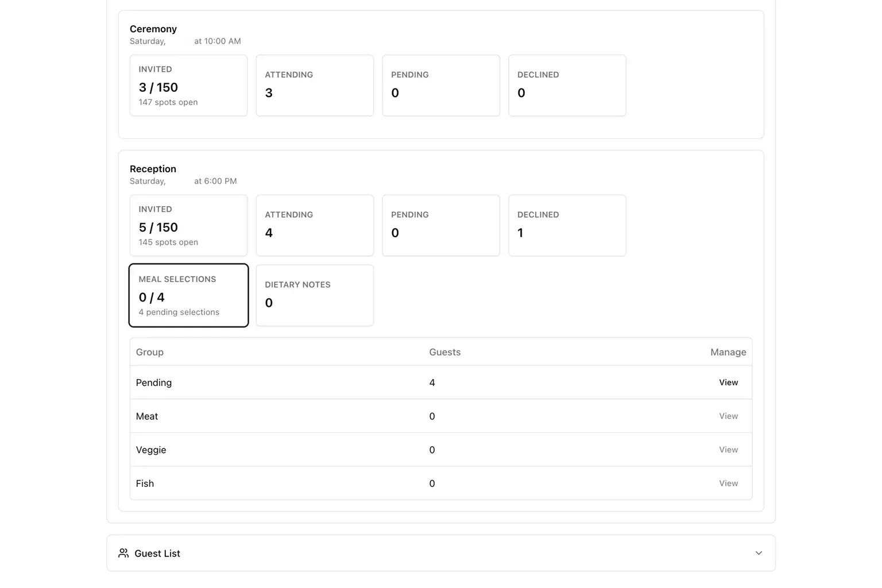The image size is (882, 588).
Task: Click the 4 pending selections text
Action: 179,312
